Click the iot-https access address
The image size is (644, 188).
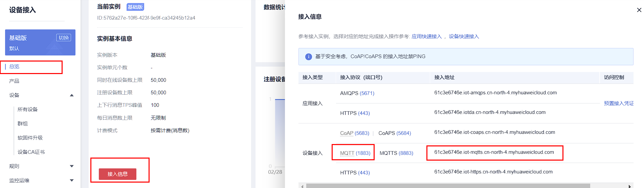pos(493,172)
